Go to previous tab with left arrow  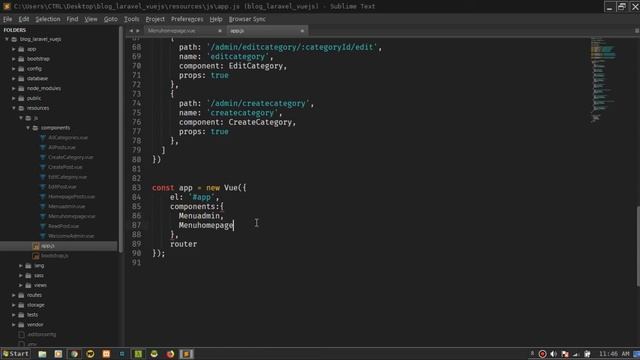131,31
